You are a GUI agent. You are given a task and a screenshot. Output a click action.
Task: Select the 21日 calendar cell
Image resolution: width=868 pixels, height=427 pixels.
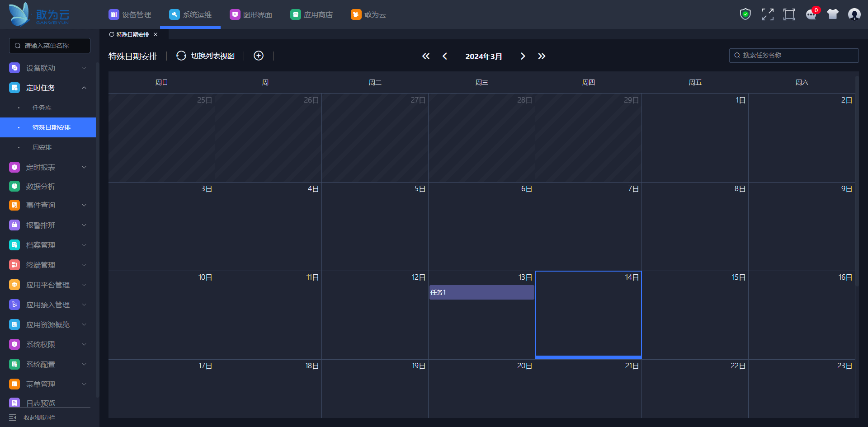[589, 389]
